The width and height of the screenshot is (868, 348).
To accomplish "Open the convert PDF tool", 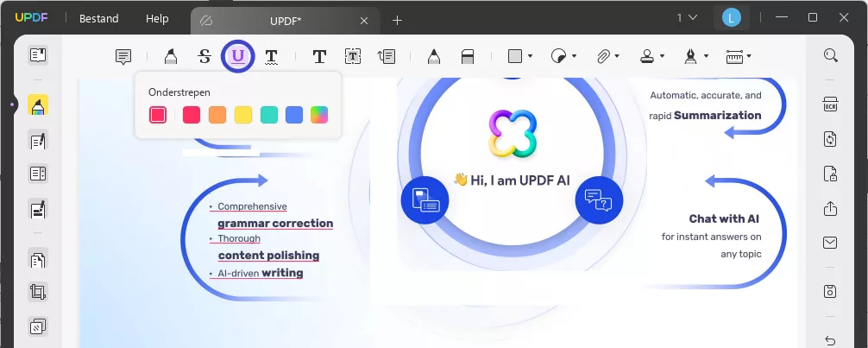I will pyautogui.click(x=830, y=138).
